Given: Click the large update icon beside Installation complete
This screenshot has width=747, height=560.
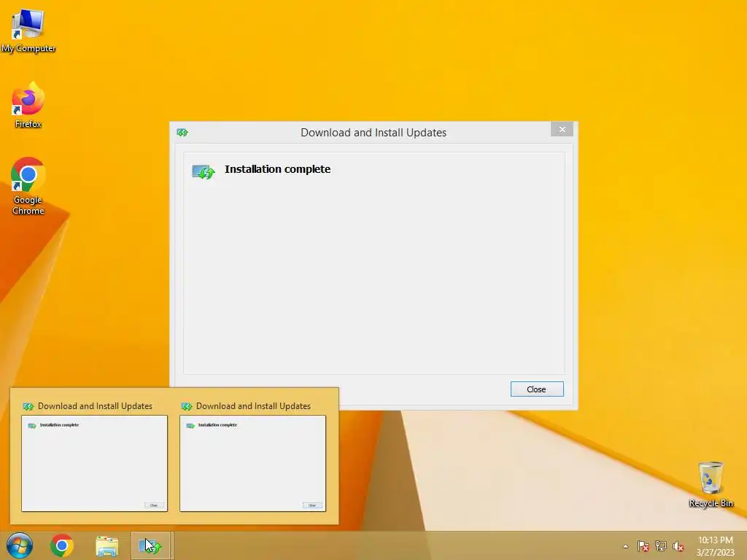Looking at the screenshot, I should [204, 171].
